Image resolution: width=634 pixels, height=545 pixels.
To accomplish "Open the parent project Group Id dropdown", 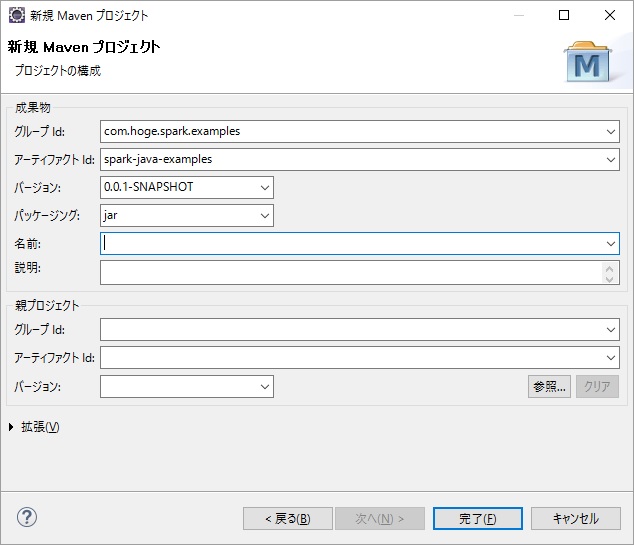I will pos(611,330).
